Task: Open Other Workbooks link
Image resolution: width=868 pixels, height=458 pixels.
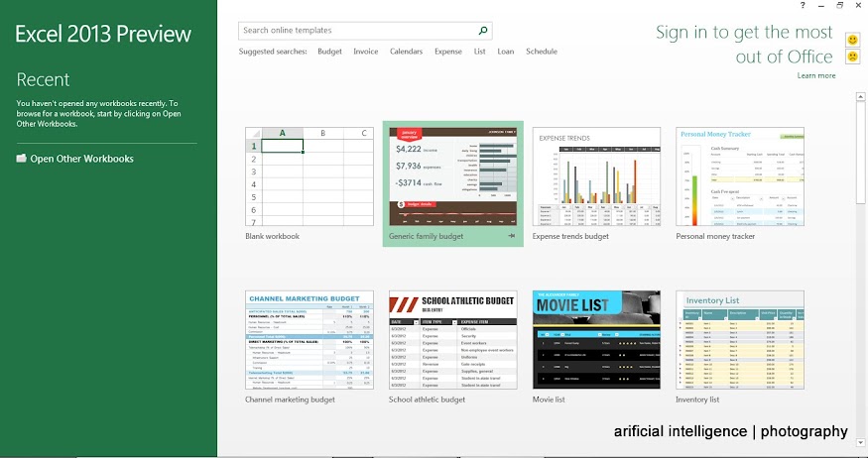Action: click(81, 159)
